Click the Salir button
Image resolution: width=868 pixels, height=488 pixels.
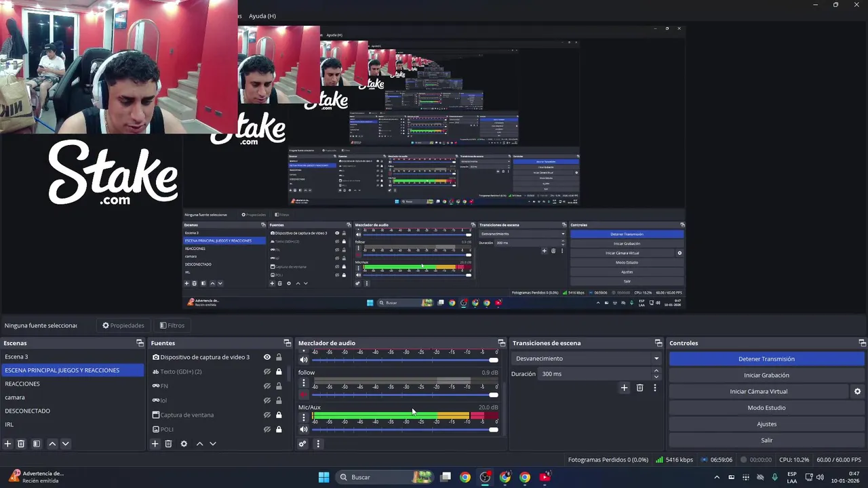tap(766, 440)
